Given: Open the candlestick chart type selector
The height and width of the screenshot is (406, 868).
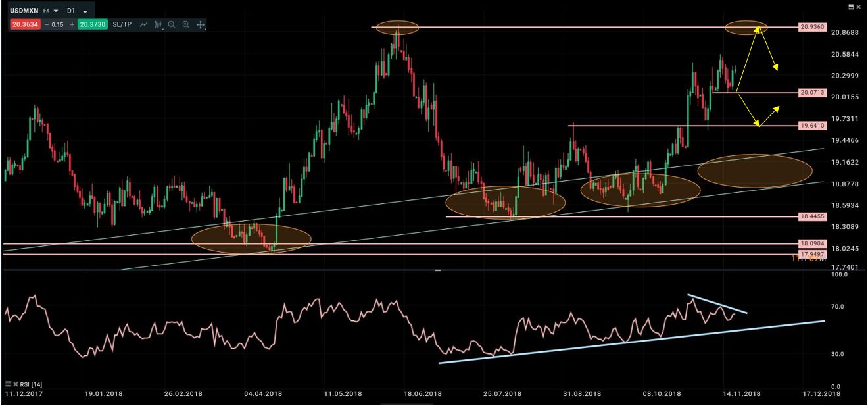Looking at the screenshot, I should (158, 25).
